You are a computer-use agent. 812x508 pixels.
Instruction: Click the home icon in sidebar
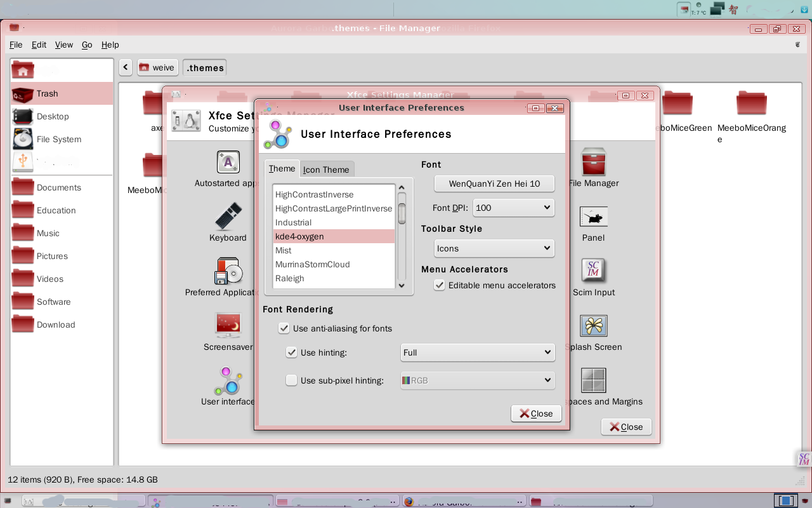point(23,70)
